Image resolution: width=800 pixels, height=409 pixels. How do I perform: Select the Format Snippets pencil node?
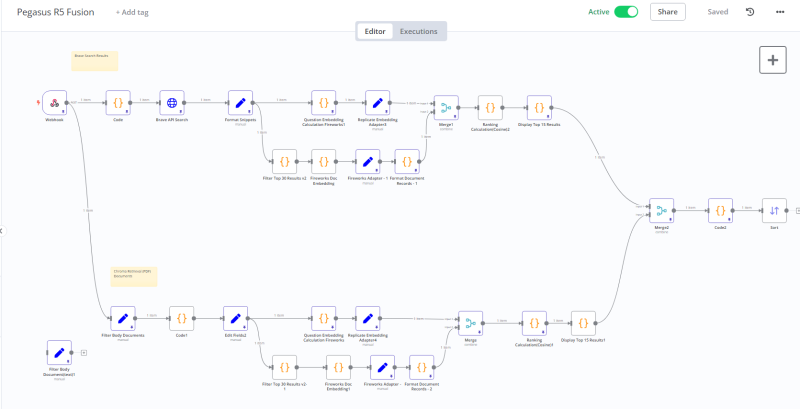pos(240,103)
